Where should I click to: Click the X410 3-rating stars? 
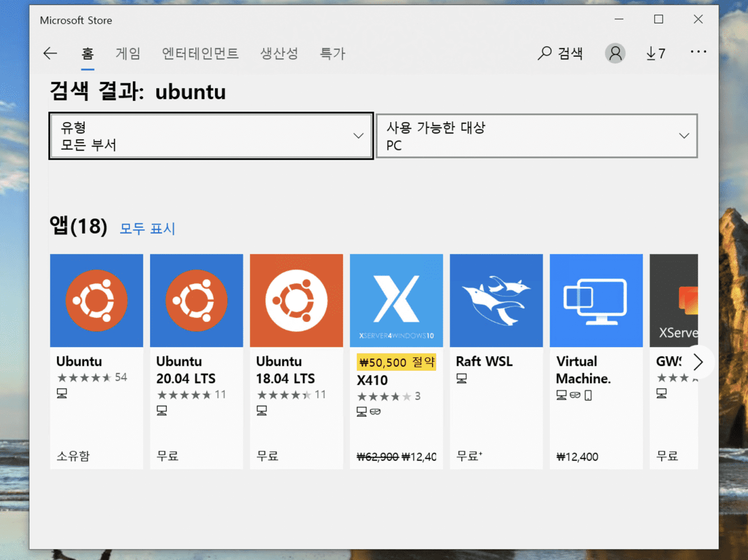coord(384,396)
